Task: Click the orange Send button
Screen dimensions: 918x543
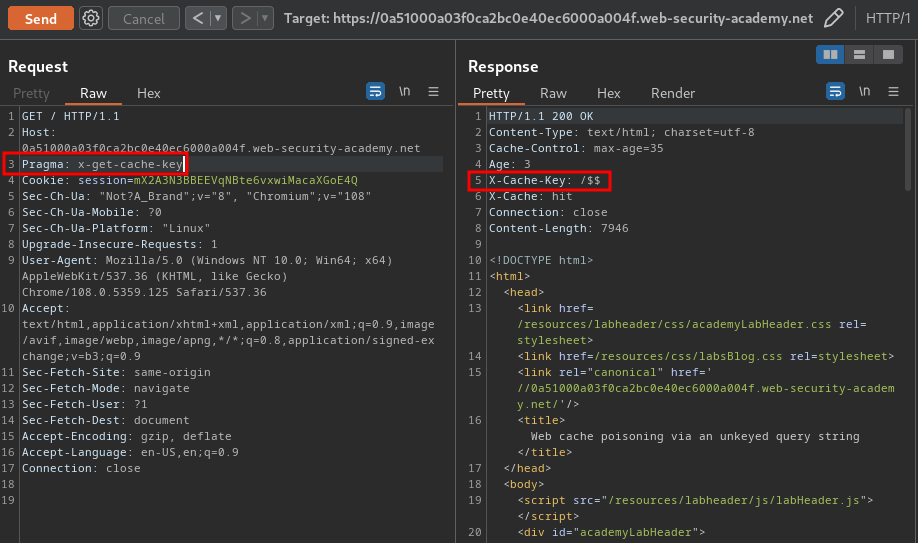Action: coord(41,19)
